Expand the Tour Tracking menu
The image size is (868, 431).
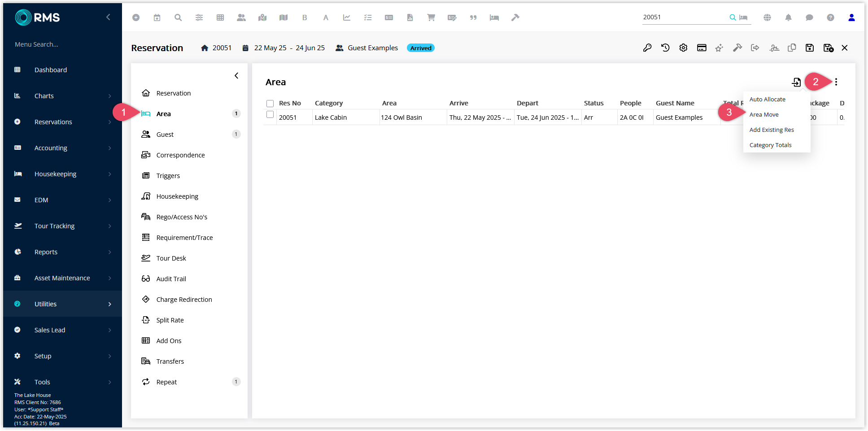tap(63, 226)
